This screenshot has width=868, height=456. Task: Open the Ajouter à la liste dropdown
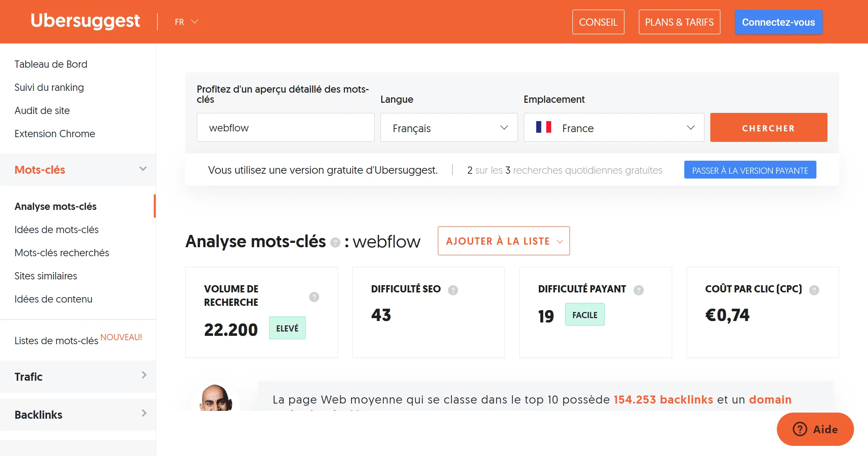503,241
